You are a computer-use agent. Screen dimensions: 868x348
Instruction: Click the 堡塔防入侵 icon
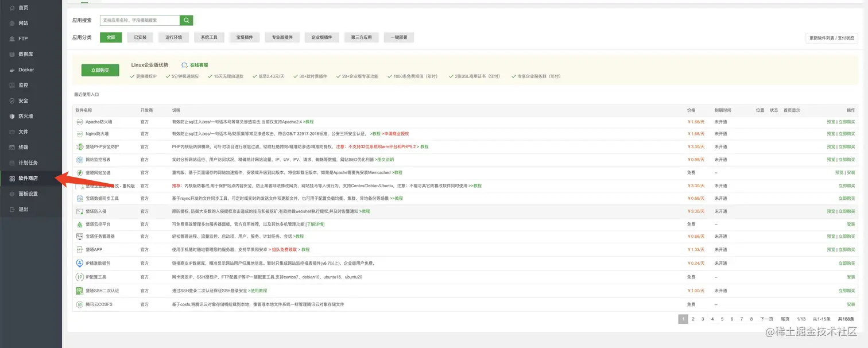pos(80,211)
